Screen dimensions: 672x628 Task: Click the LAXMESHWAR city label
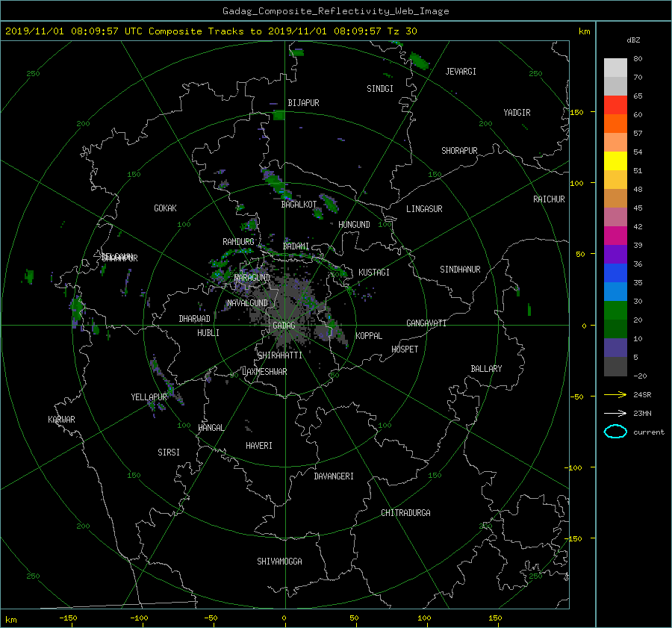tap(264, 372)
